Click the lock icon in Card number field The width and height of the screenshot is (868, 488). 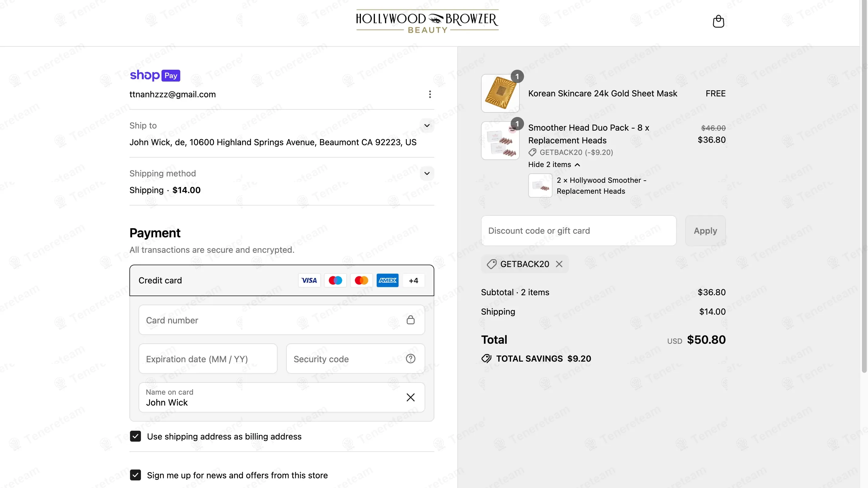pyautogui.click(x=410, y=320)
